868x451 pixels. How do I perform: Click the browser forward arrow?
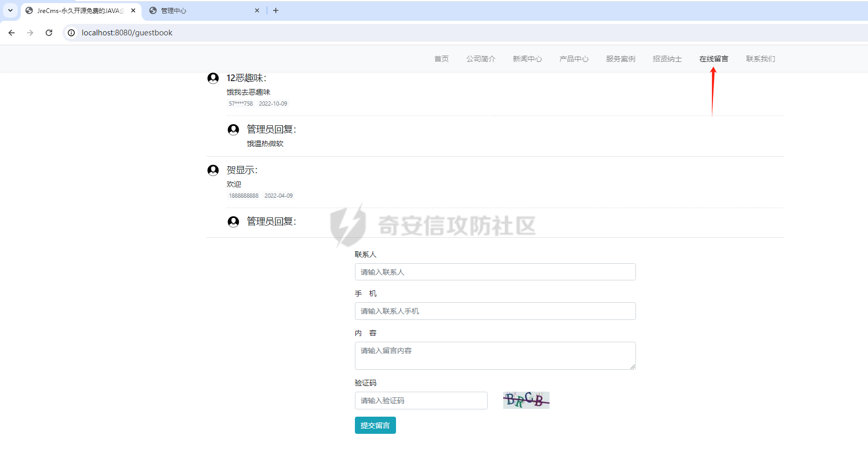click(30, 33)
